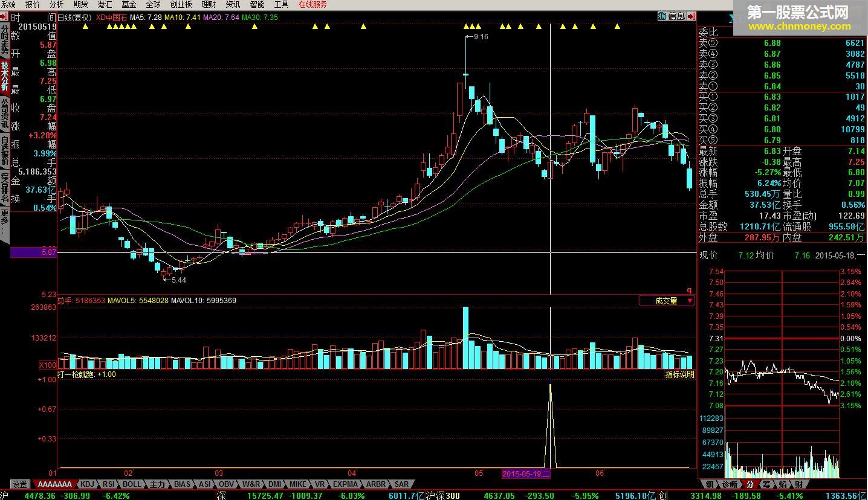The height and width of the screenshot is (500, 868).
Task: Switch to 公司资讯 side tab
Action: click(x=5, y=113)
